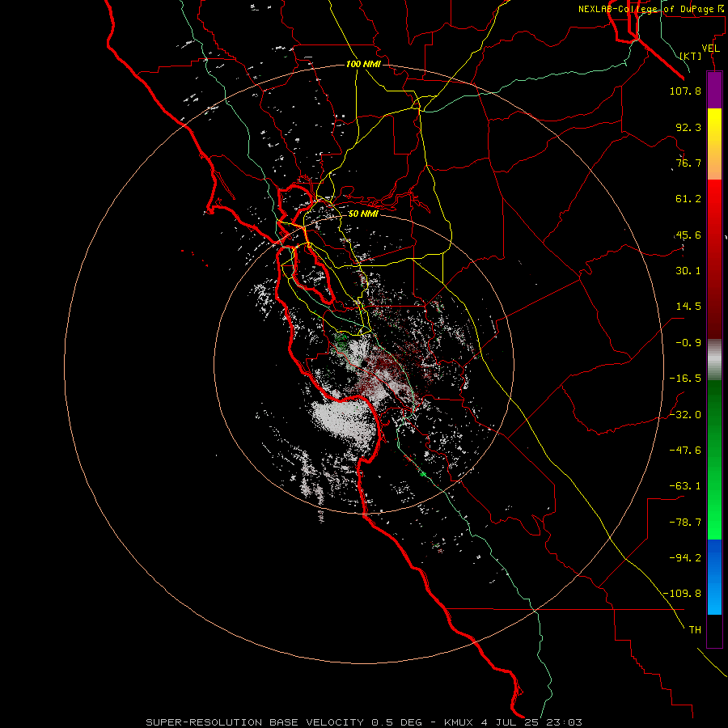728x728 pixels.
Task: Click the -78.7 legend value
Action: pyautogui.click(x=685, y=523)
